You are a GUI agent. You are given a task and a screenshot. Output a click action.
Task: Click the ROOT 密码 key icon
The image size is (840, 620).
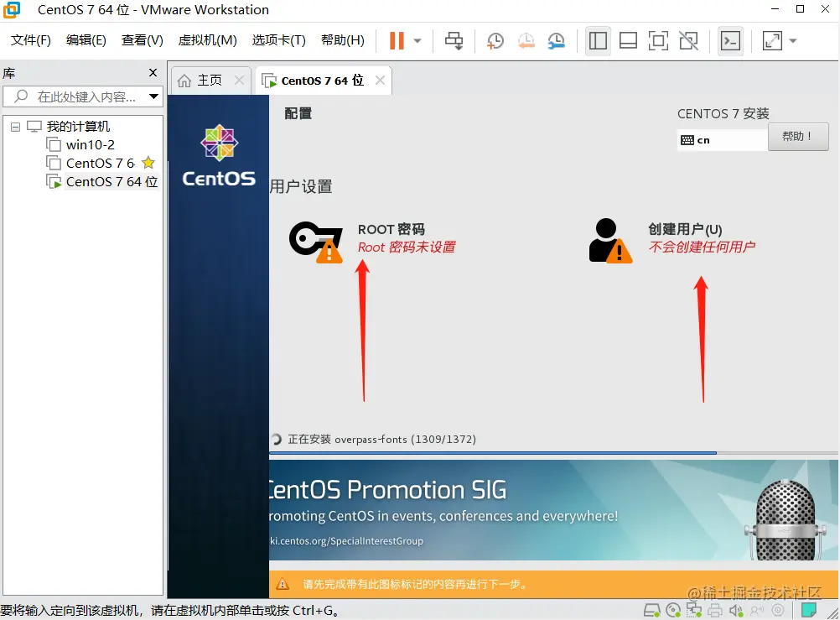[316, 240]
